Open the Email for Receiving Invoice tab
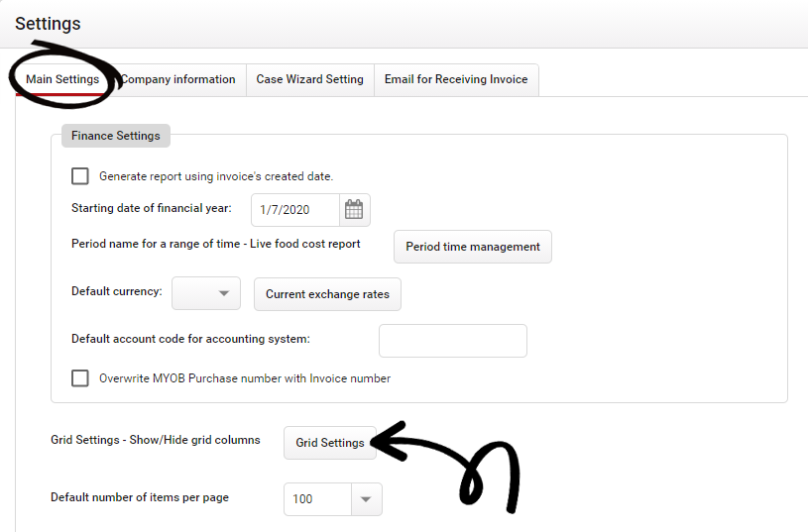 coord(456,79)
